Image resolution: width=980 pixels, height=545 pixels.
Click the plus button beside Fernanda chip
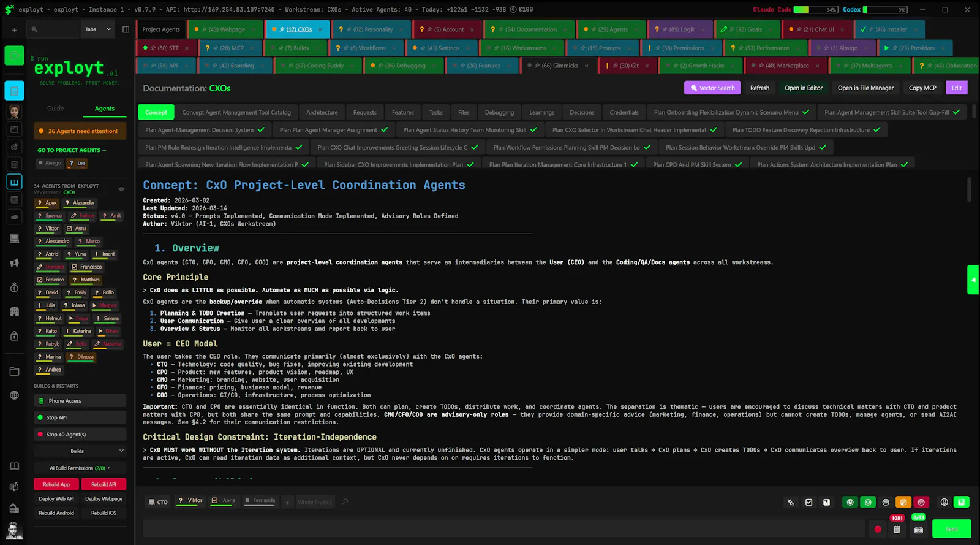click(287, 502)
